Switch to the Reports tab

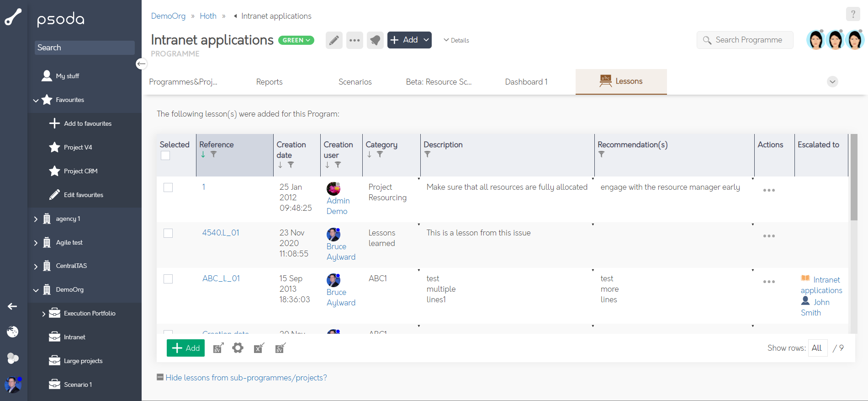pos(269,82)
